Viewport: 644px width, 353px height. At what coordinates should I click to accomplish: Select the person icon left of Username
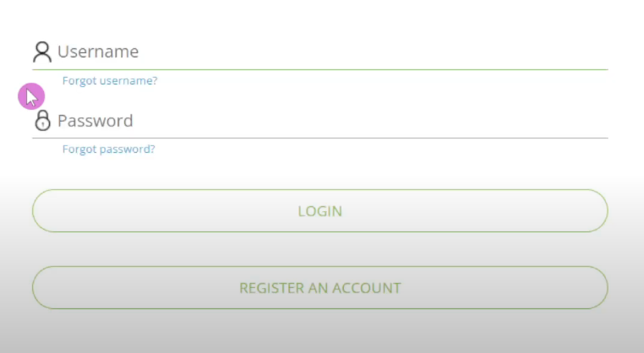[x=42, y=52]
